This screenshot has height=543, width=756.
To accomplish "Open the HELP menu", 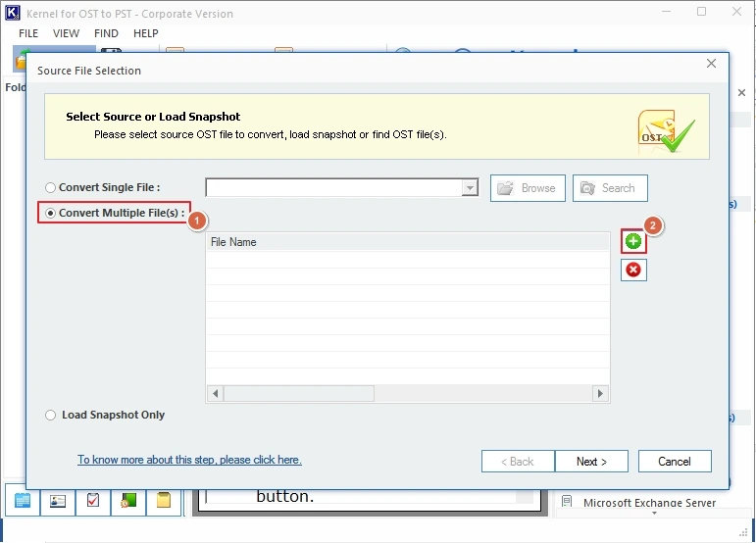I will (145, 33).
